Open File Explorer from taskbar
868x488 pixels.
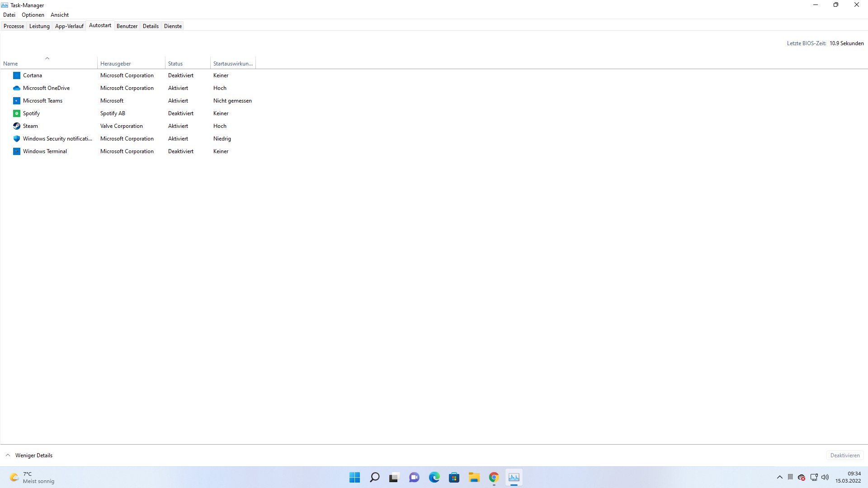point(474,477)
